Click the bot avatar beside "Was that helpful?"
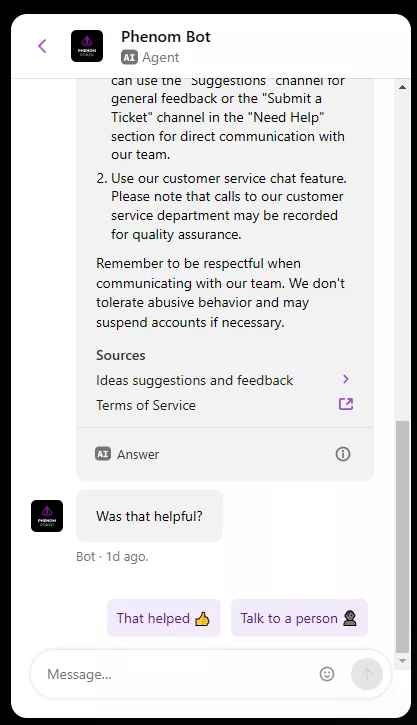 47,516
